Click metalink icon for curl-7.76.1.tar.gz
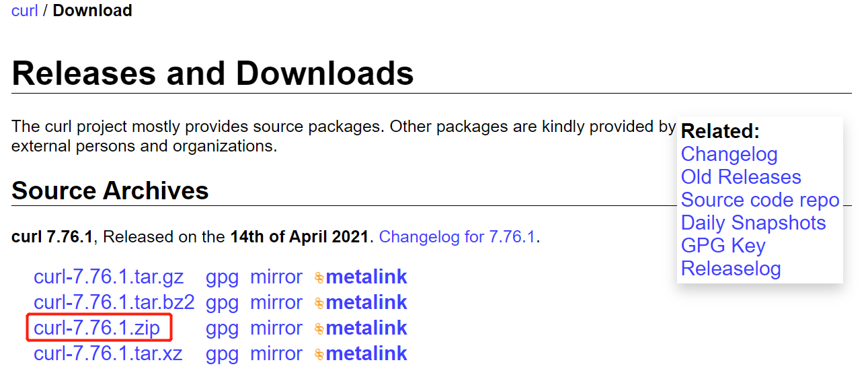The width and height of the screenshot is (868, 377). pos(319,278)
